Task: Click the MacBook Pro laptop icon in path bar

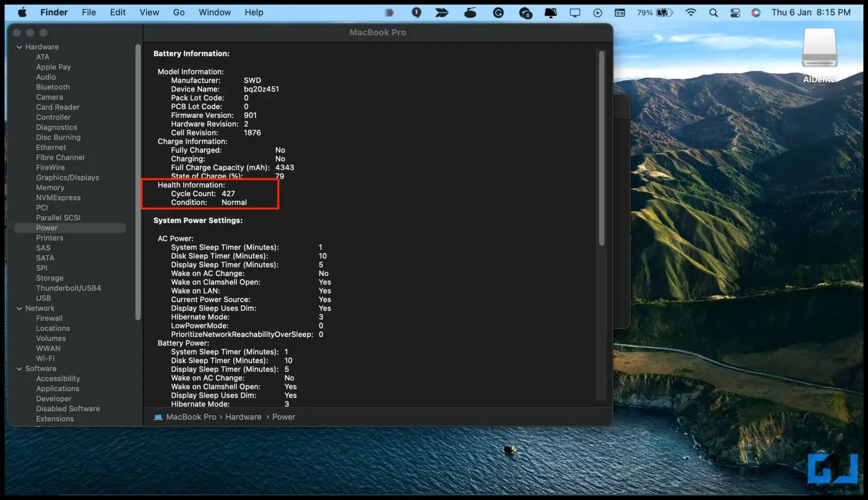Action: pyautogui.click(x=158, y=417)
